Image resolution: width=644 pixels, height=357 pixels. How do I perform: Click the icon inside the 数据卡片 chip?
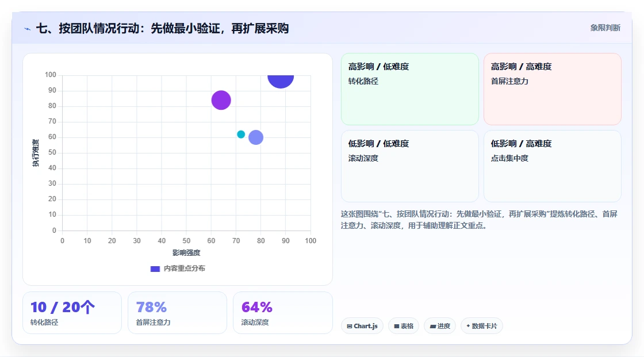click(468, 326)
